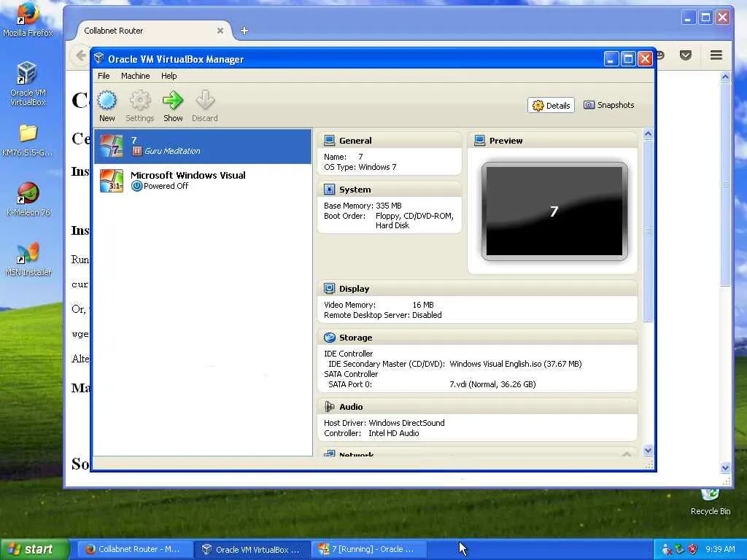Image resolution: width=747 pixels, height=560 pixels.
Task: Open the Help menu in VirtualBox
Action: pyautogui.click(x=169, y=76)
